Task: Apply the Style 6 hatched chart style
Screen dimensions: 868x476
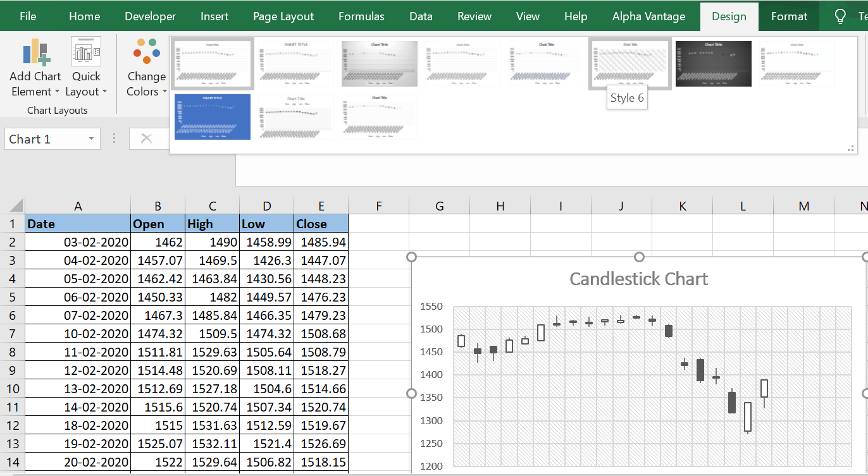Action: pos(630,63)
